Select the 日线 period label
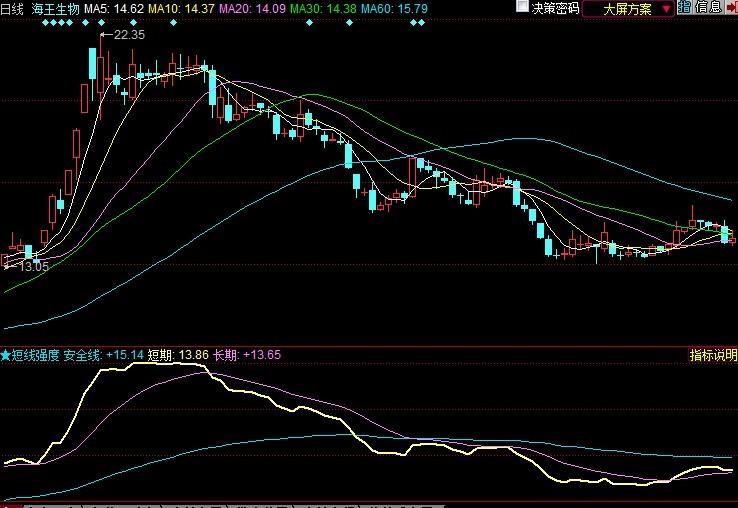Viewport: 738px width, 508px height. [14, 8]
